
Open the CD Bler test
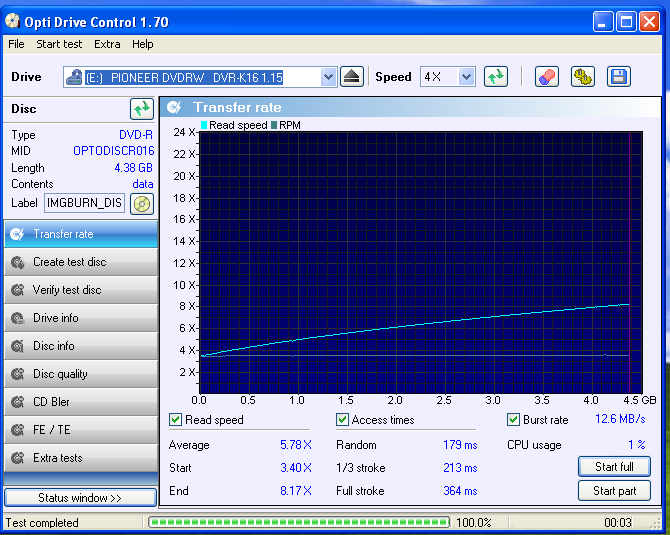81,402
